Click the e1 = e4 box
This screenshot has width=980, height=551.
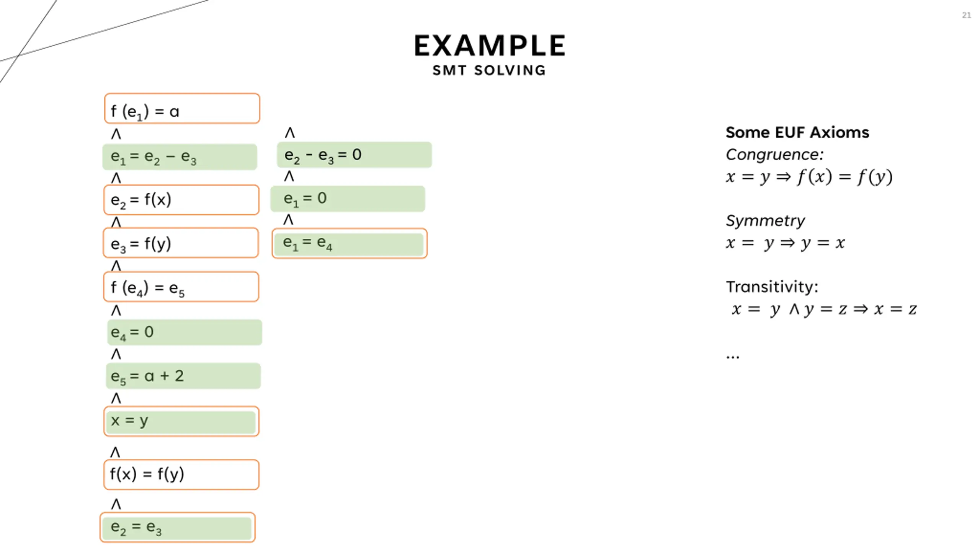(x=349, y=243)
